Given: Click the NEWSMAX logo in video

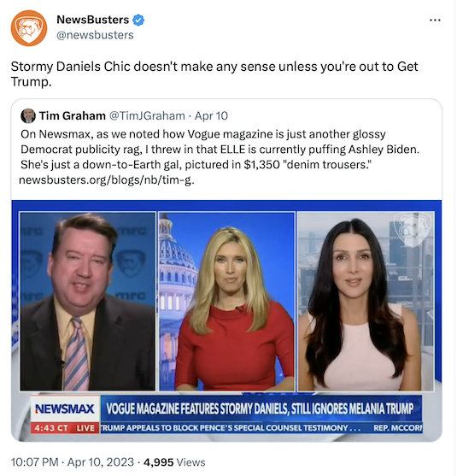Looking at the screenshot, I should 65,408.
